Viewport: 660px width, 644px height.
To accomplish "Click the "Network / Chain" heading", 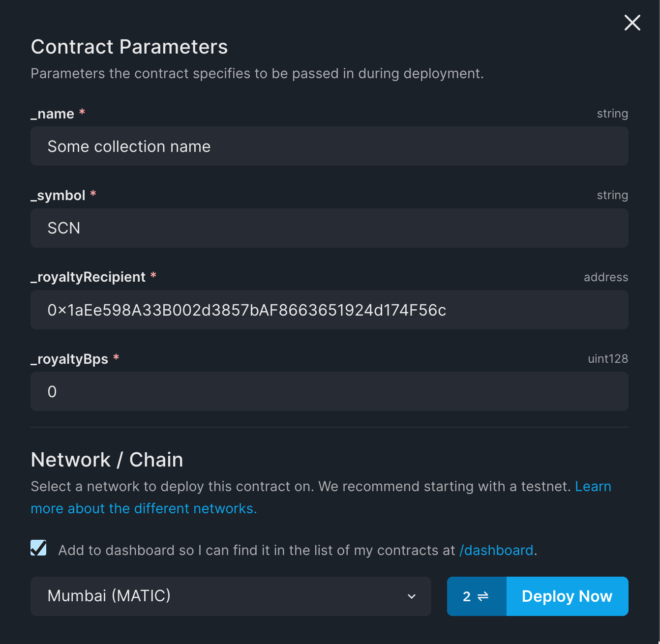I will click(107, 460).
